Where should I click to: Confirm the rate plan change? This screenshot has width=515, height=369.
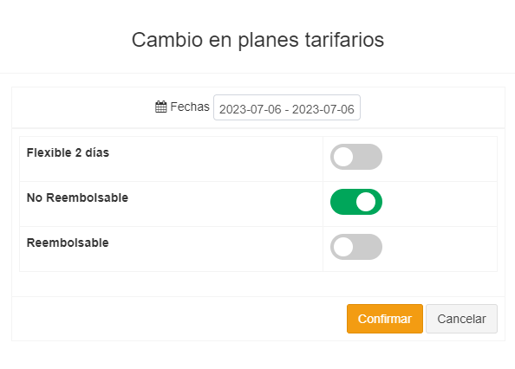tap(385, 319)
